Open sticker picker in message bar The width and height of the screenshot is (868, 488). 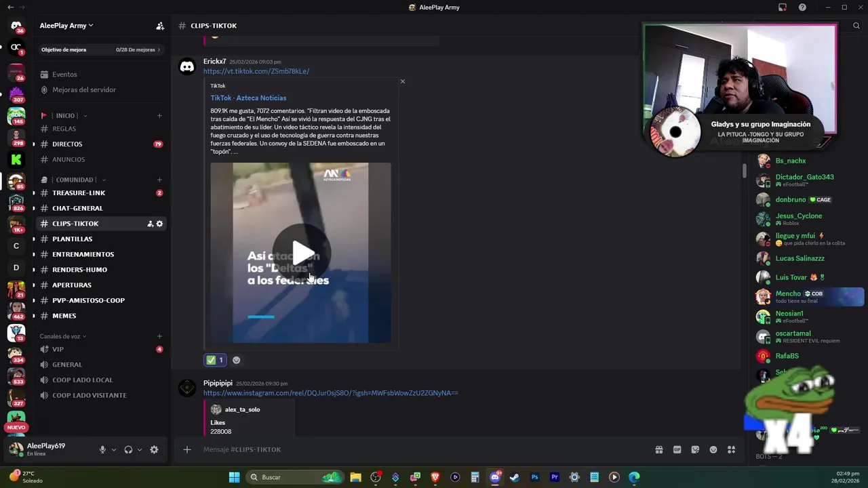[695, 449]
